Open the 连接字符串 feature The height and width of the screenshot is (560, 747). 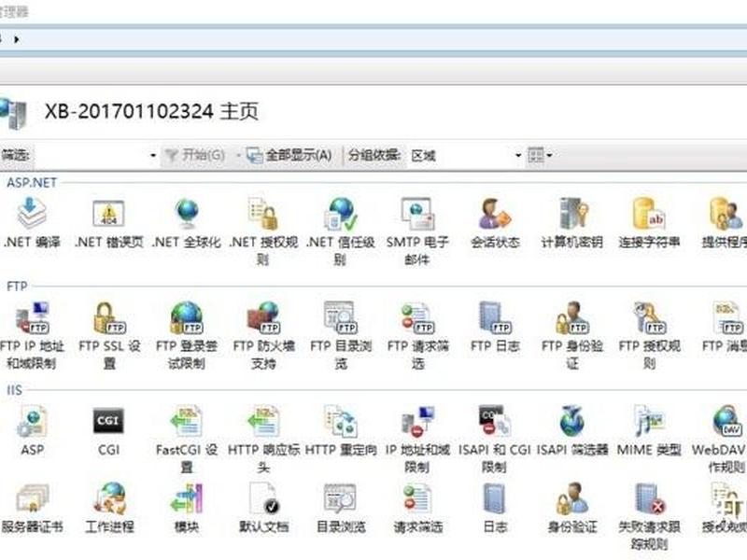[x=649, y=224]
